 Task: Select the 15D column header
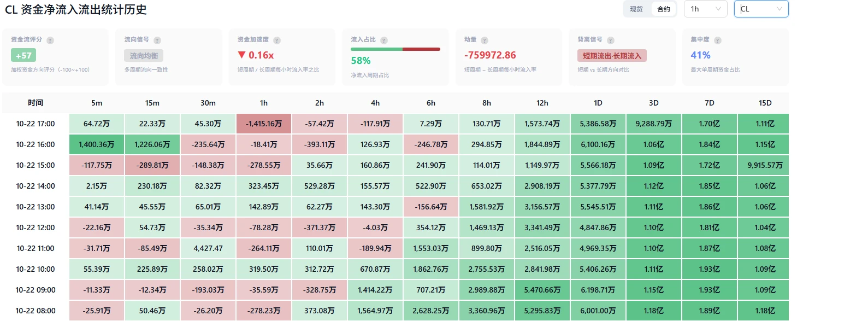click(x=765, y=103)
